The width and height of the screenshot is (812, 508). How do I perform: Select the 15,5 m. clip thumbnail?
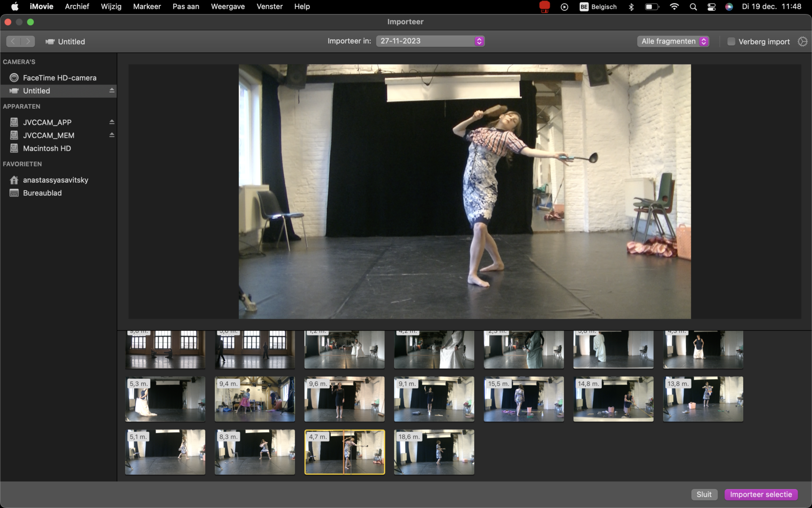coord(524,399)
